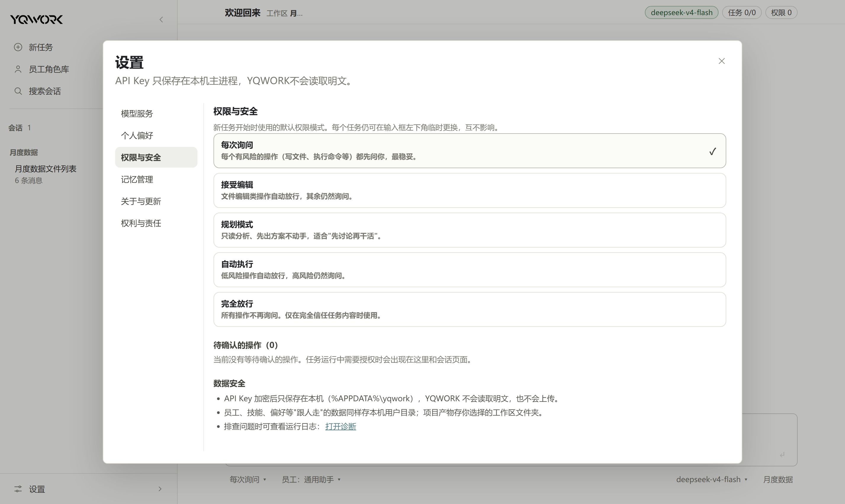Select the 自动执行 permission mode
The image size is (845, 504).
point(470,270)
